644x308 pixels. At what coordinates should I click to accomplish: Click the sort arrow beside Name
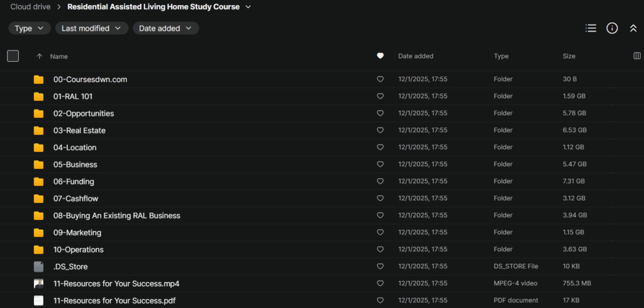point(40,56)
